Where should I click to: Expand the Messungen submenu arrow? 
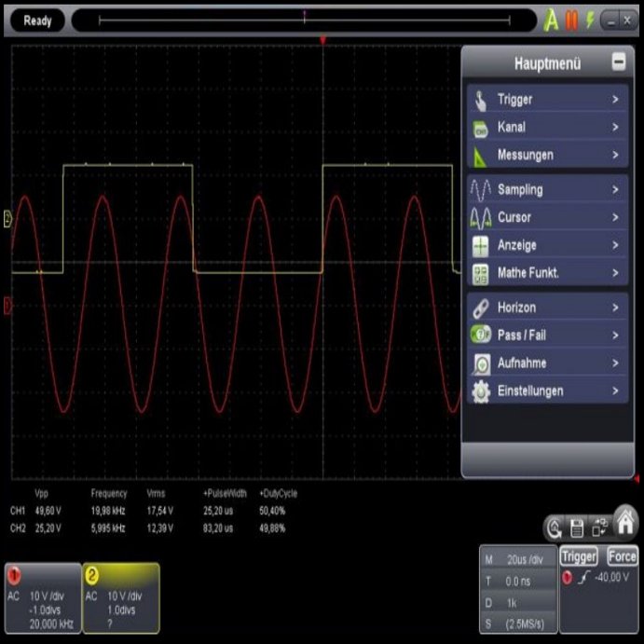pyautogui.click(x=615, y=155)
